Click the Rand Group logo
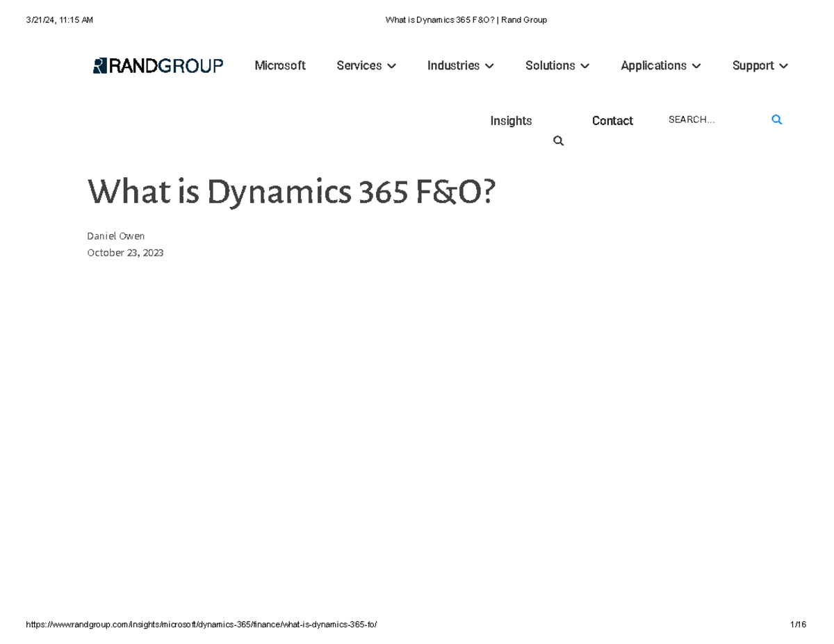The image size is (834, 644). click(x=158, y=65)
